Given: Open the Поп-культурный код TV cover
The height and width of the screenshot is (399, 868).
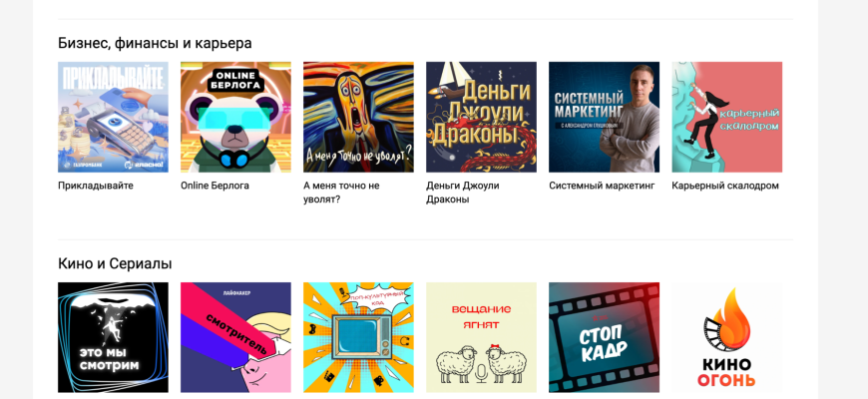Looking at the screenshot, I should pyautogui.click(x=359, y=337).
